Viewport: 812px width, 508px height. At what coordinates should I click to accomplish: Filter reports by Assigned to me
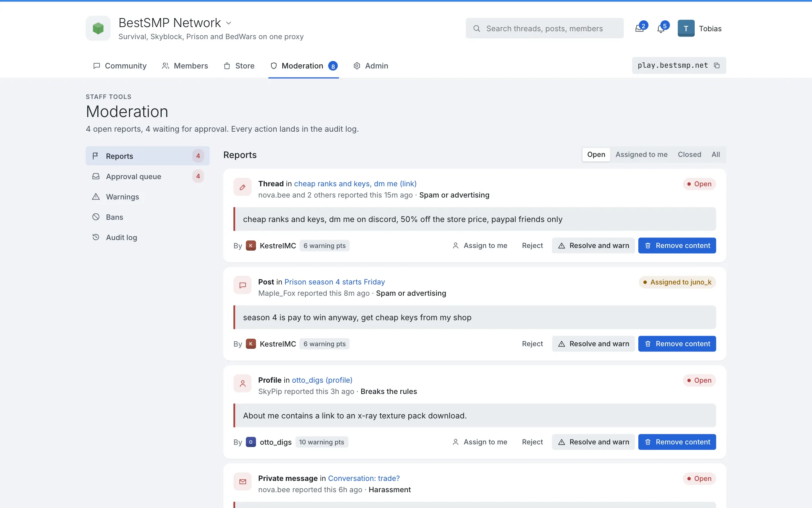[641, 154]
